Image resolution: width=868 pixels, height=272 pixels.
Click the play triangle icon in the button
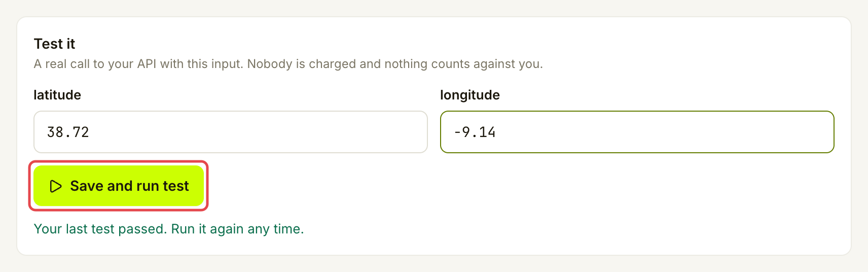[56, 186]
